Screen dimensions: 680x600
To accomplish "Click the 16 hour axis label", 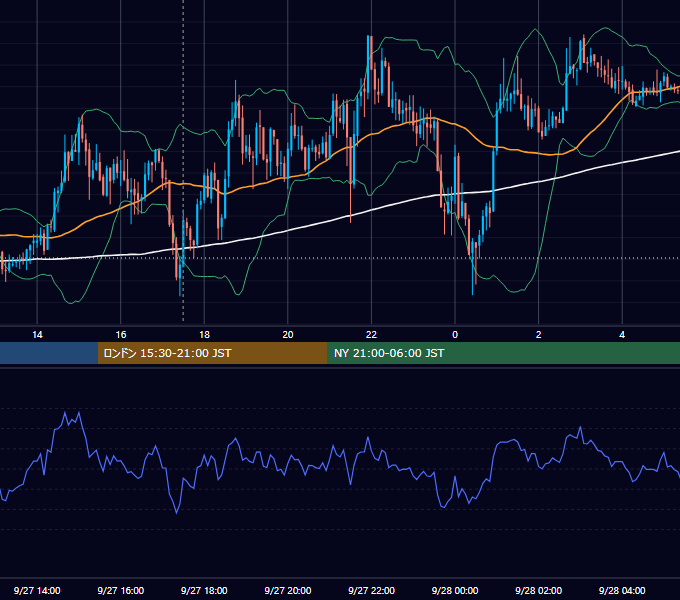I will pyautogui.click(x=121, y=335).
